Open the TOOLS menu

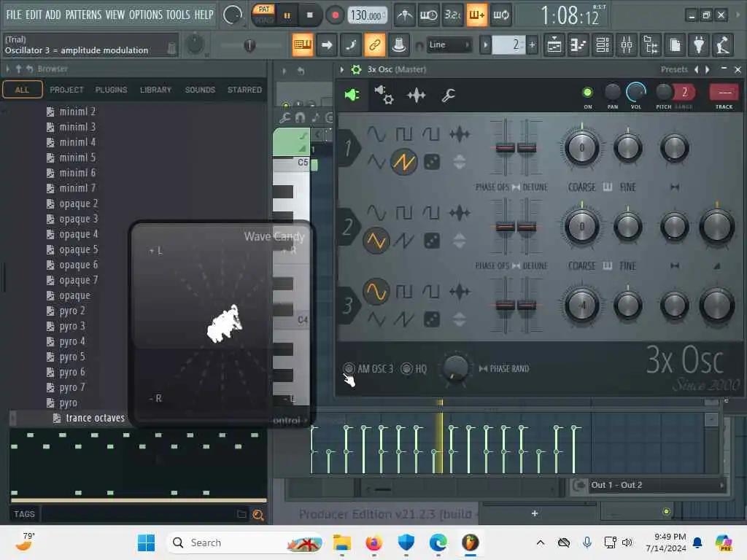(178, 15)
